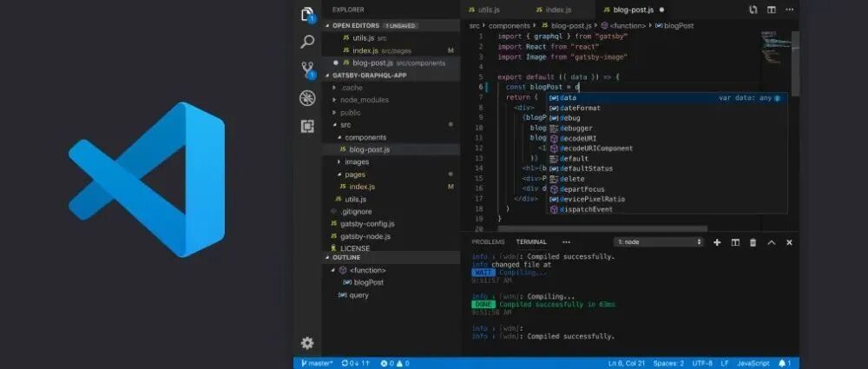The image size is (868, 369).
Task: Change indentation via Spaces: 2
Action: [x=668, y=364]
